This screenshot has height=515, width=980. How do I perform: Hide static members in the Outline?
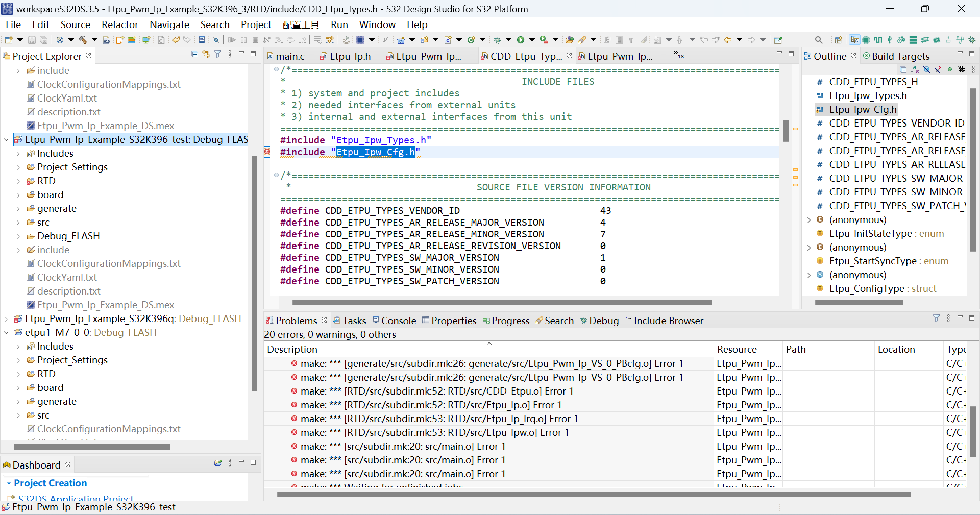coord(938,70)
